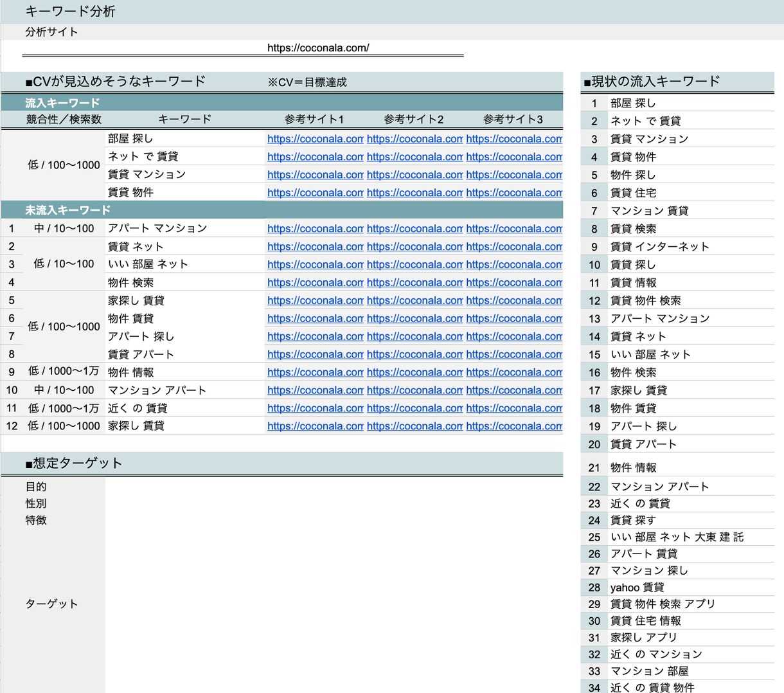
Task: Open 参考サイト1 link in row 9 物件 情報
Action: point(316,372)
